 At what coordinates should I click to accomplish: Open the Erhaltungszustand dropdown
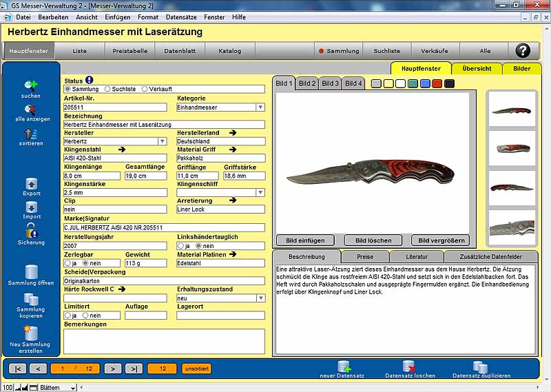(260, 298)
